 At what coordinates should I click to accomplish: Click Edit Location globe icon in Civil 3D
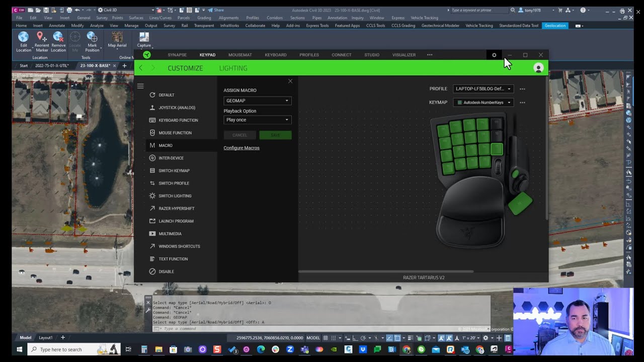(23, 37)
